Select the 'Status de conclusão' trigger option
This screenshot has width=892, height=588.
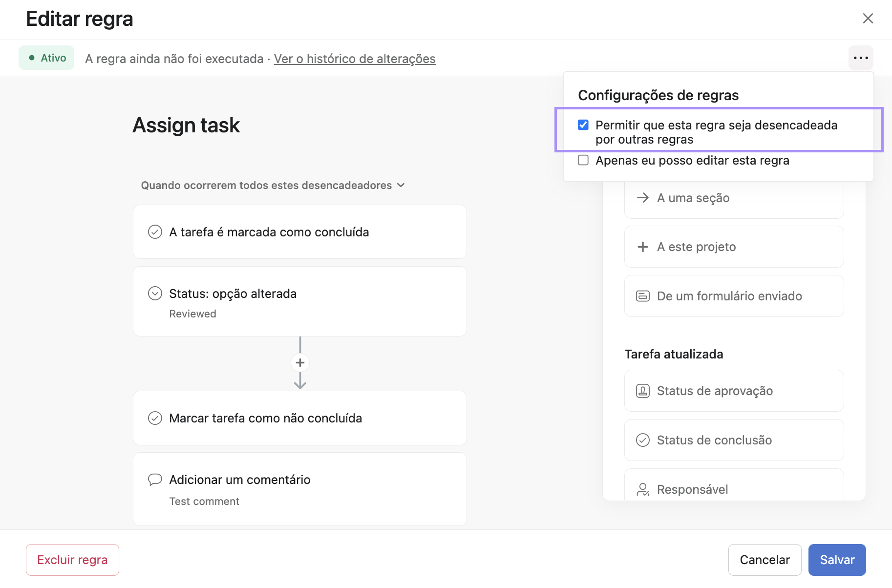[734, 440]
